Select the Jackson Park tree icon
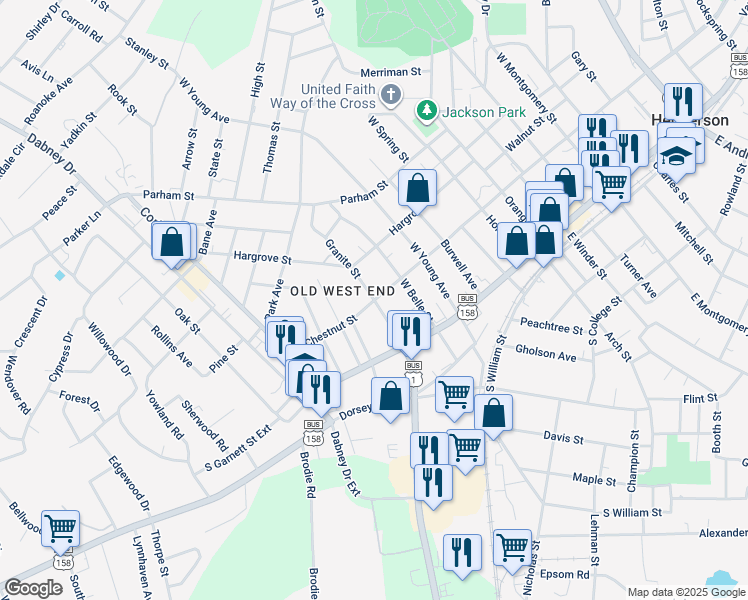748x600 pixels. point(427,108)
